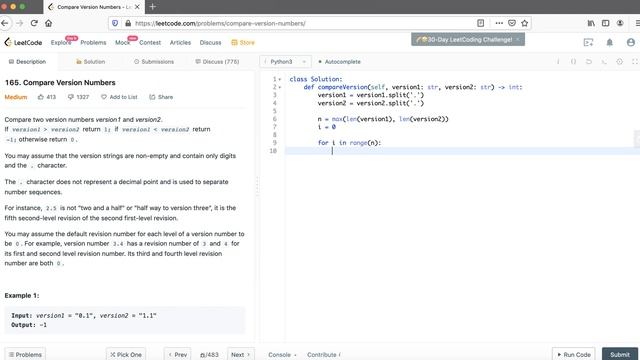Image resolution: width=640 pixels, height=360 pixels.
Task: Open the notifications bell
Action: 609,42
